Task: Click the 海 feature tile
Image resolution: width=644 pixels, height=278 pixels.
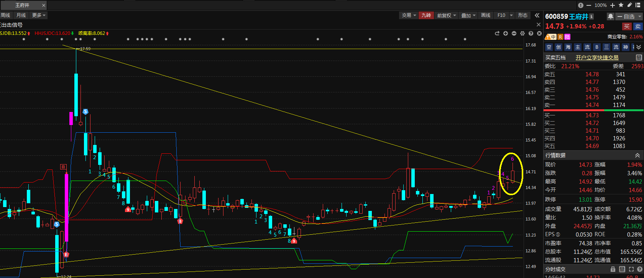Action: (568, 47)
